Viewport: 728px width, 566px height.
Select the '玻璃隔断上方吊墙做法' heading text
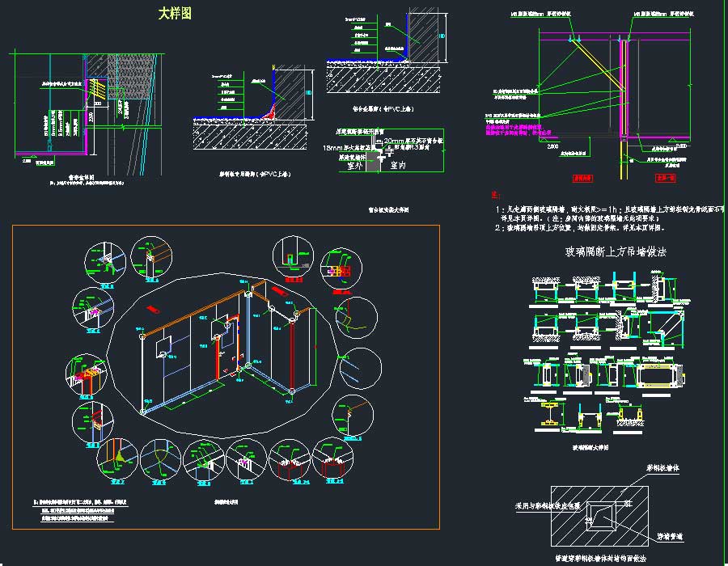616,252
